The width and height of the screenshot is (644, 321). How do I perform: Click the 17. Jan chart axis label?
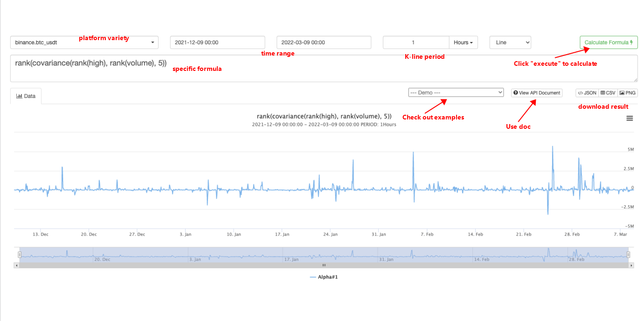pos(282,234)
